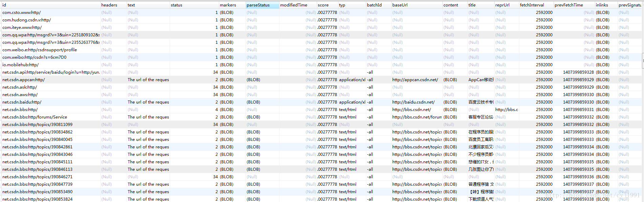The width and height of the screenshot is (644, 202).
Task: Click typ cell application/xl in appcan row
Action: [x=352, y=80]
